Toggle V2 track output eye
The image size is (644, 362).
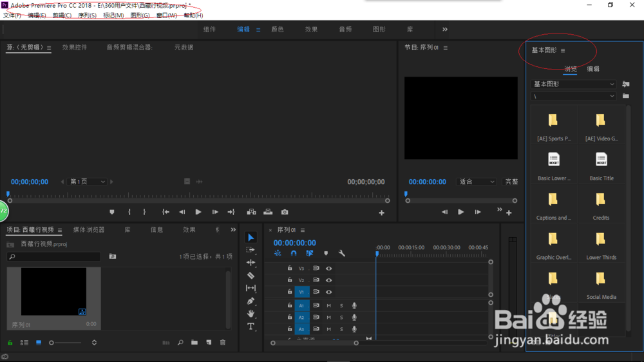(328, 280)
